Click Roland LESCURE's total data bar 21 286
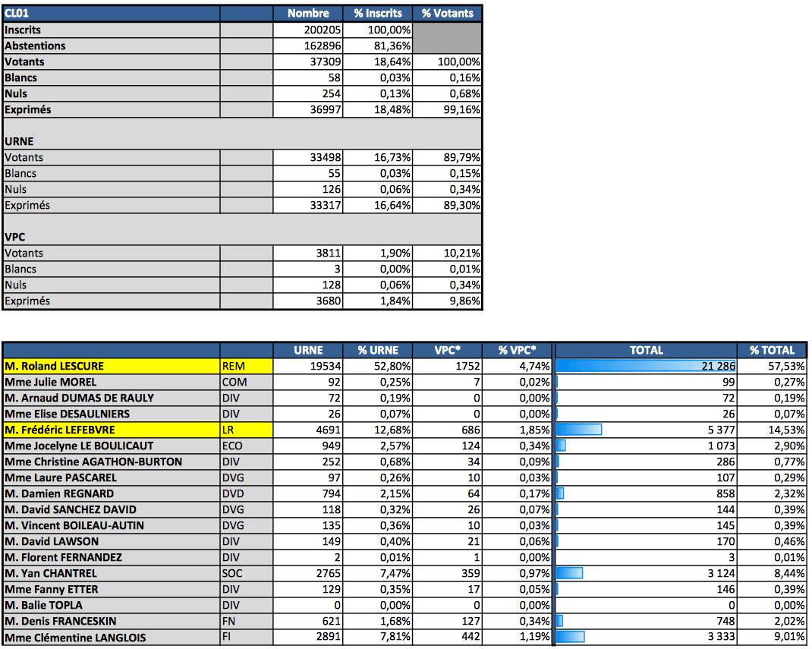 [646, 366]
